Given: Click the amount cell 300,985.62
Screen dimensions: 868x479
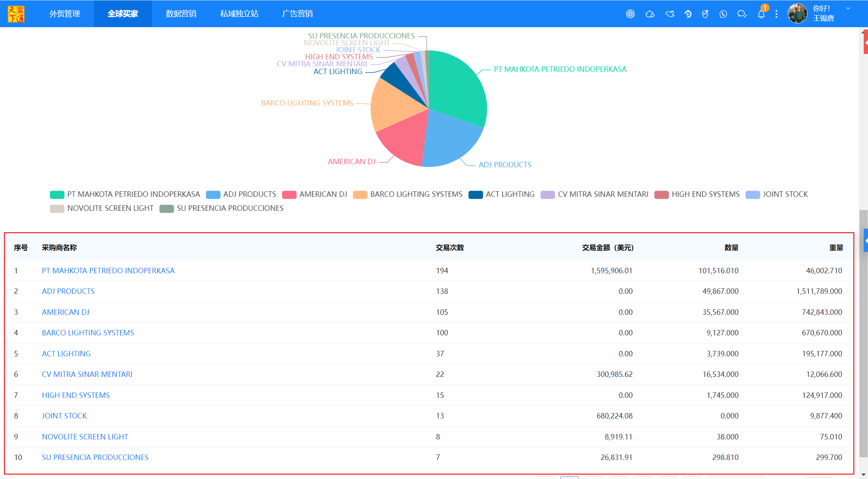Looking at the screenshot, I should (615, 374).
